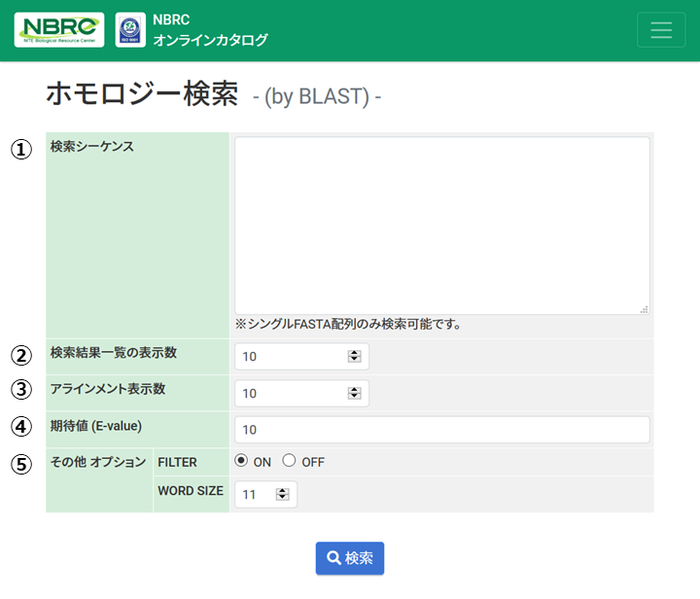Click the アラインメント表示数 number field
The image size is (700, 599).
[290, 393]
